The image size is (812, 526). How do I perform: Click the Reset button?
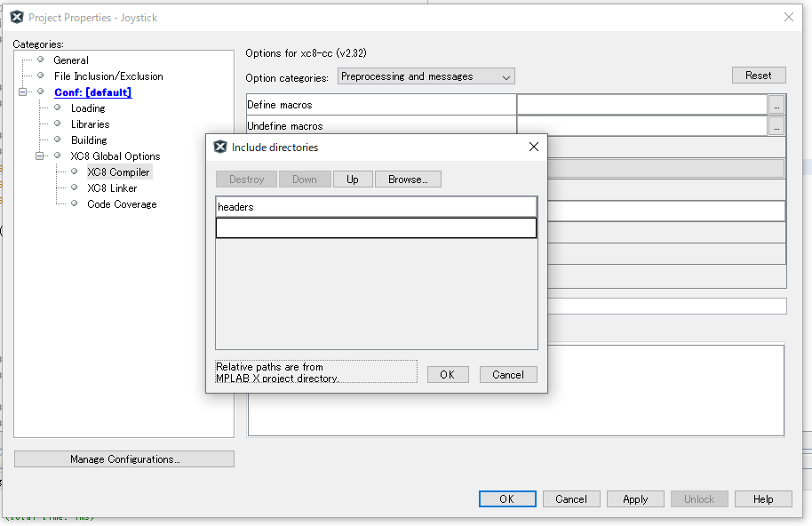[x=759, y=75]
